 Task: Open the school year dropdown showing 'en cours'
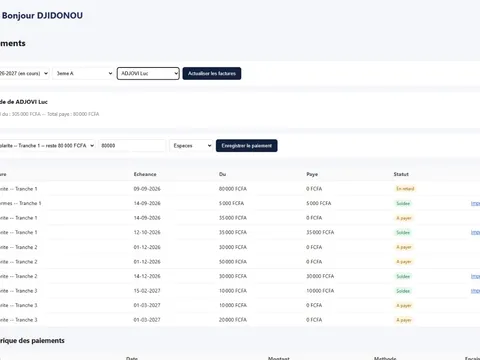[x=23, y=73]
